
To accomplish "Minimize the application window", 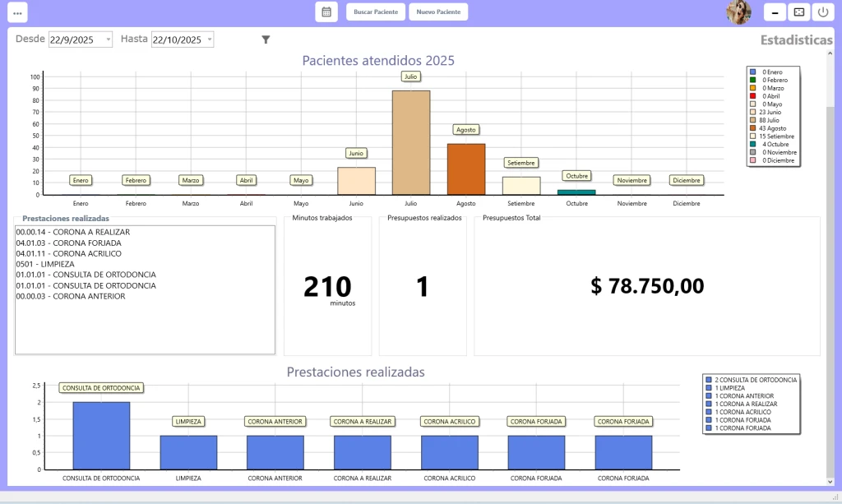I will tap(775, 12).
